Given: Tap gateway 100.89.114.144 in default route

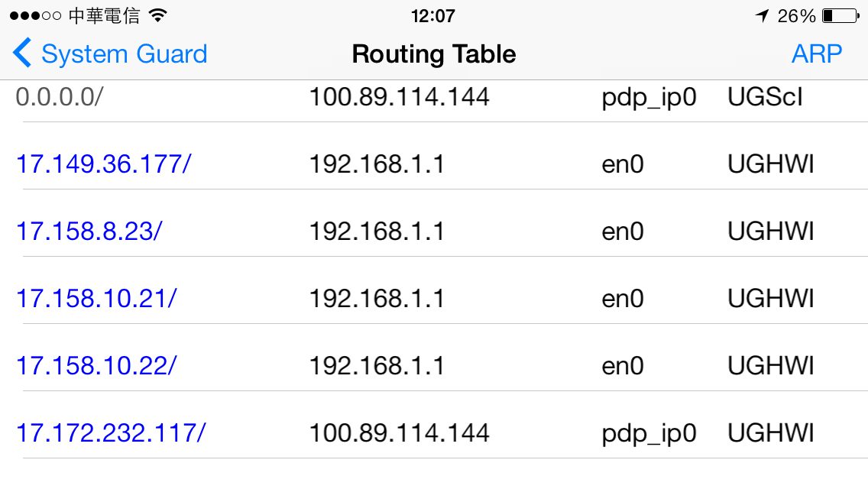Looking at the screenshot, I should click(x=399, y=97).
